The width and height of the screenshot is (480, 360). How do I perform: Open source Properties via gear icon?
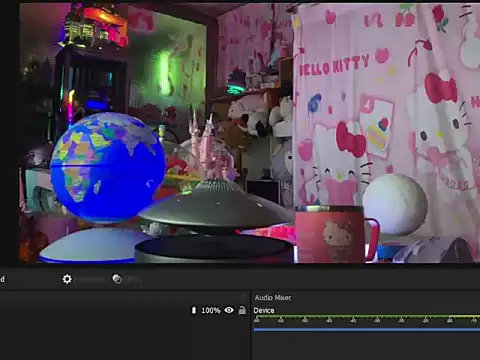(67, 279)
